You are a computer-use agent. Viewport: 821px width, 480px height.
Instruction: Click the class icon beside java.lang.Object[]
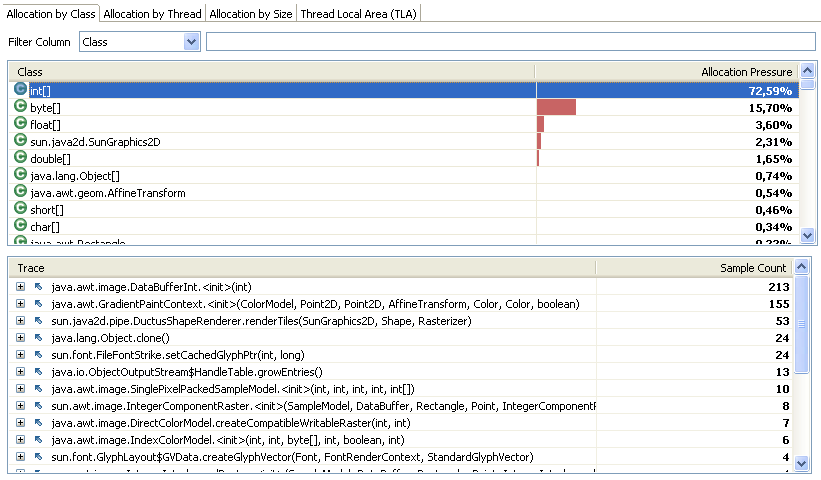[20, 174]
